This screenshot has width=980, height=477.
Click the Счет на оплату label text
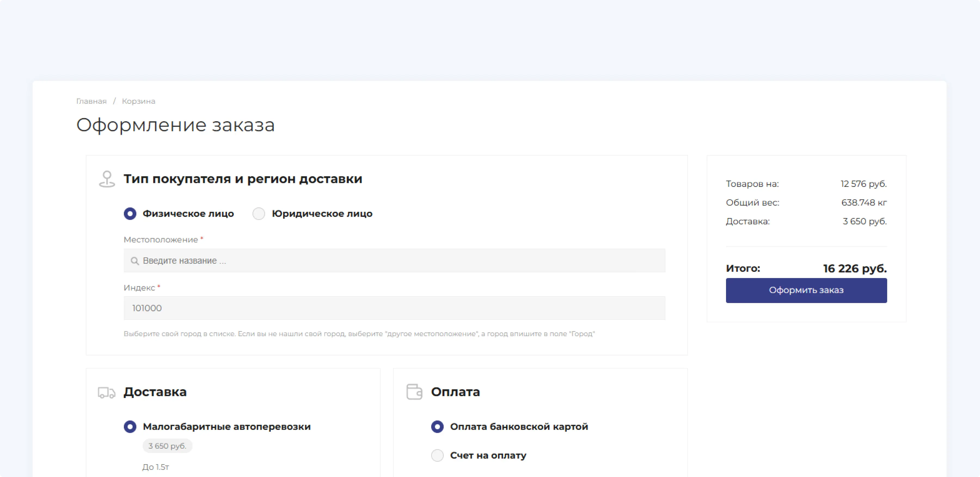point(488,455)
